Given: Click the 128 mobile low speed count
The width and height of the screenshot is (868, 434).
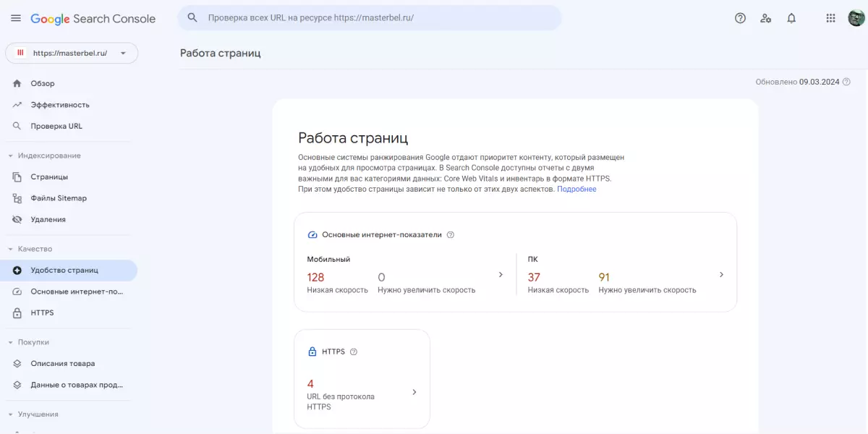Looking at the screenshot, I should [315, 277].
